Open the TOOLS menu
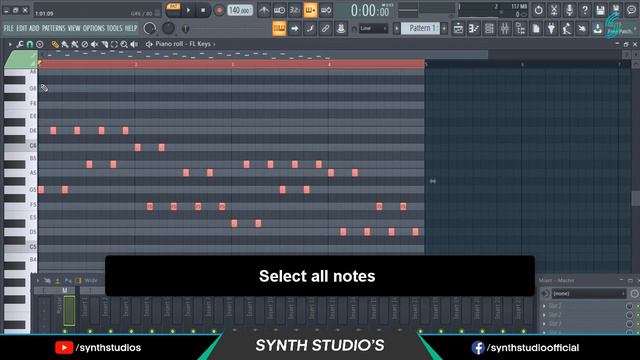 114,28
